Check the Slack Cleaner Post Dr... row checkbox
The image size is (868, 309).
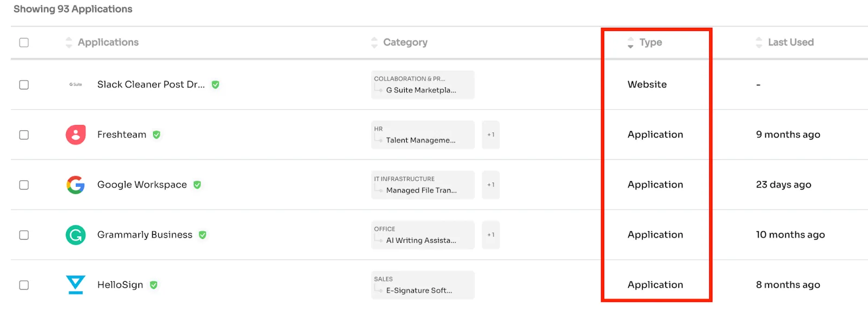(24, 85)
